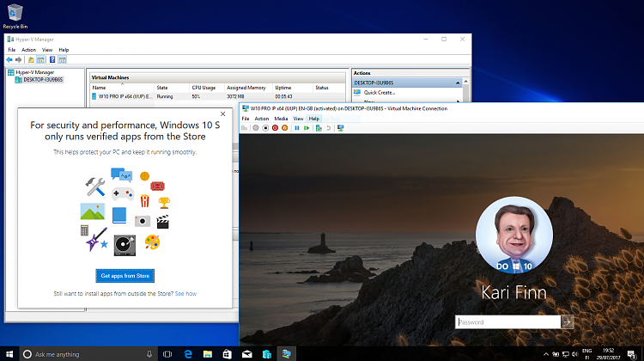Pause the virtual machine from toolbar
The image size is (644, 361).
(297, 128)
